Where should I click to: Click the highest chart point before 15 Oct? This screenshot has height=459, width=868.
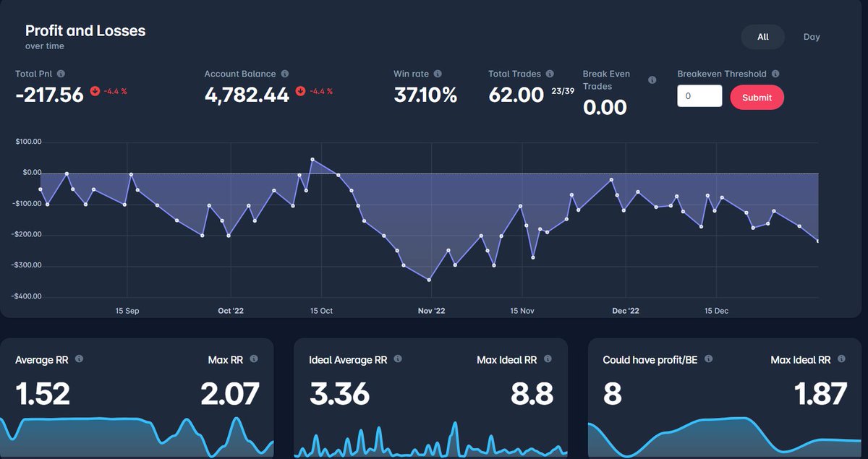[x=312, y=159]
